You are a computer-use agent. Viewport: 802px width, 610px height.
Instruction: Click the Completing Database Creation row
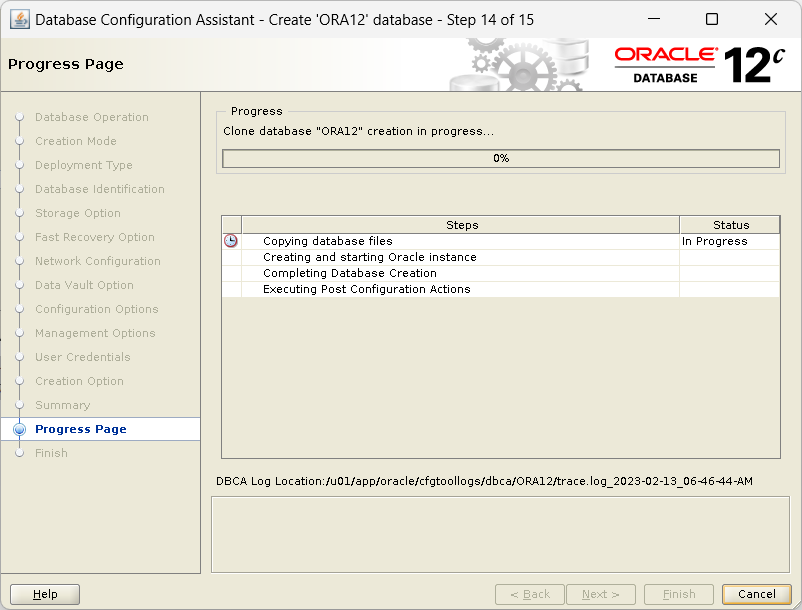[x=501, y=273]
